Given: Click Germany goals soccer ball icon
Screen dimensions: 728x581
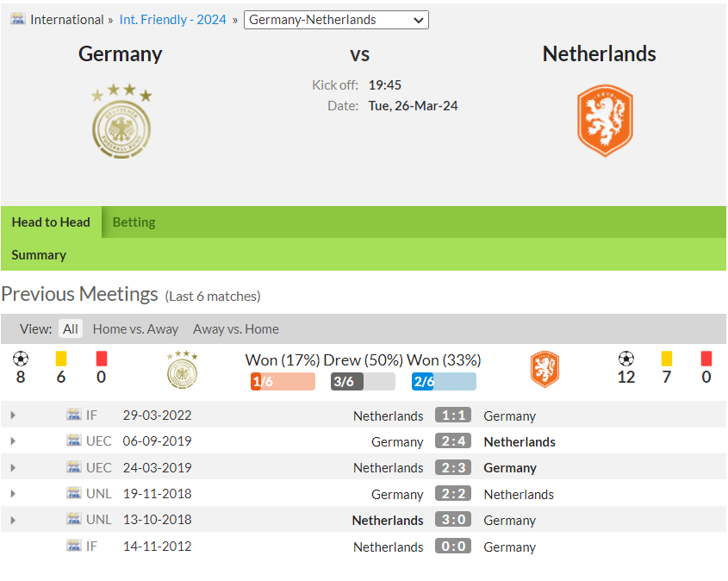Looking at the screenshot, I should point(21,359).
